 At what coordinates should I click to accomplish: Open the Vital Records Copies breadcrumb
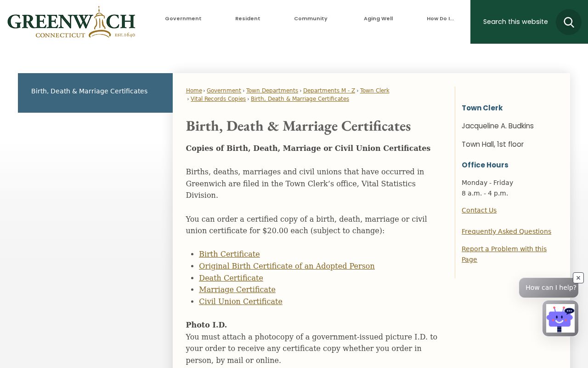click(x=218, y=99)
